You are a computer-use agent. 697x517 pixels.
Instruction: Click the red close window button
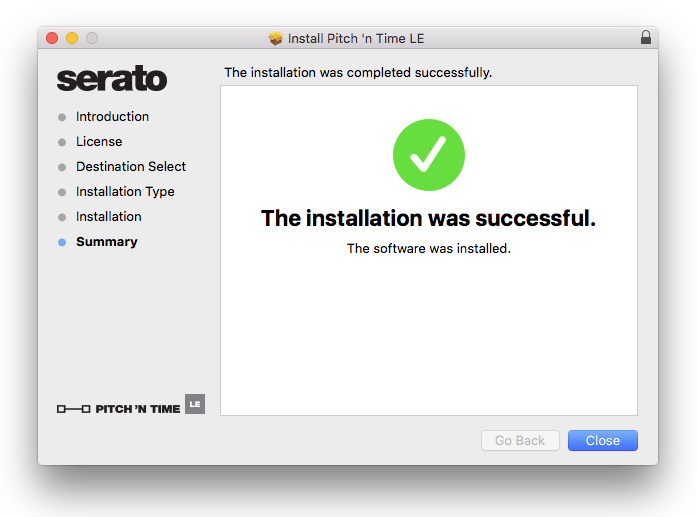[x=52, y=38]
